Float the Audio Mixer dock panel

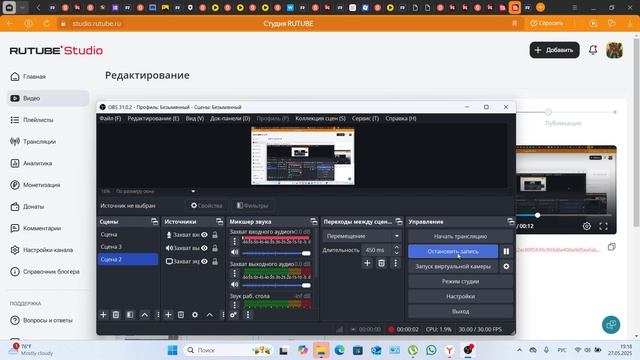[x=313, y=222]
